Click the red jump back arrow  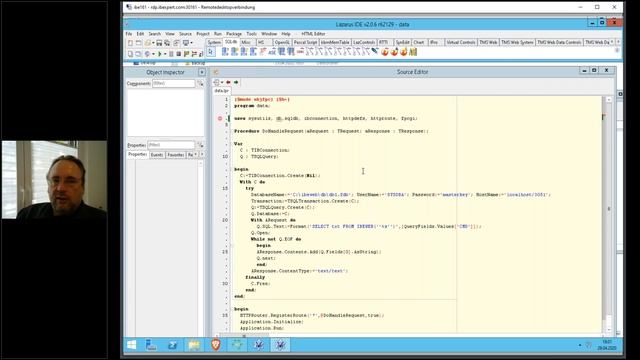pos(228,82)
